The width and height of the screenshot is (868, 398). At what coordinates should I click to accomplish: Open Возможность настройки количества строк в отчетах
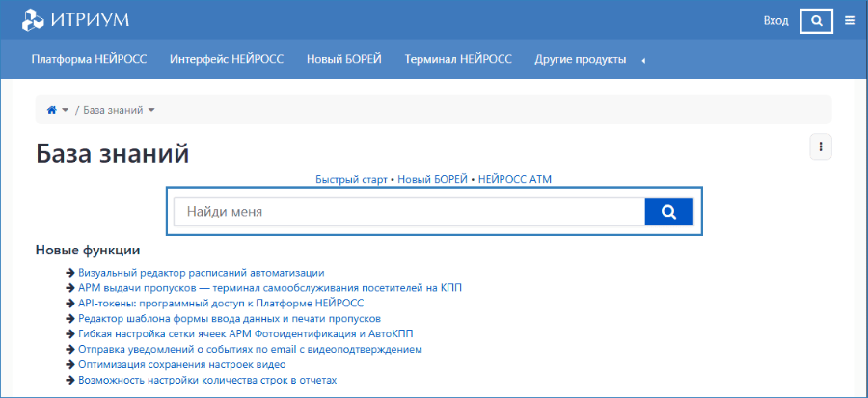point(207,381)
